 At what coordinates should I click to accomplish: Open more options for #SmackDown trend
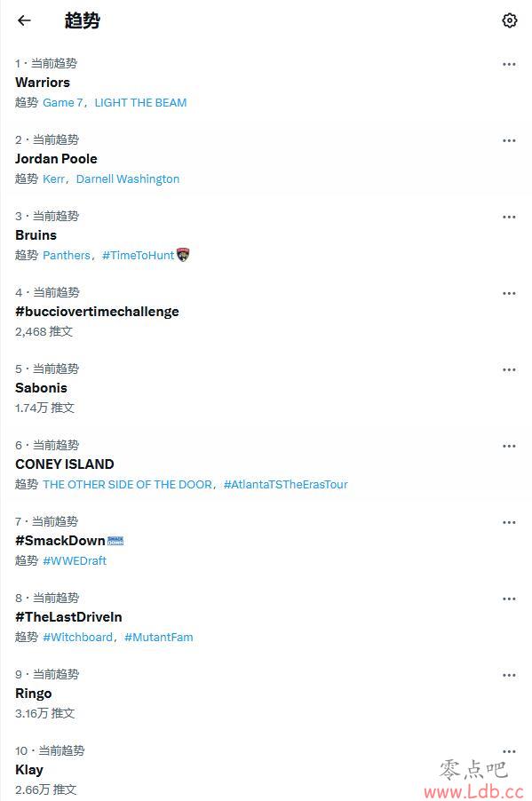[509, 522]
